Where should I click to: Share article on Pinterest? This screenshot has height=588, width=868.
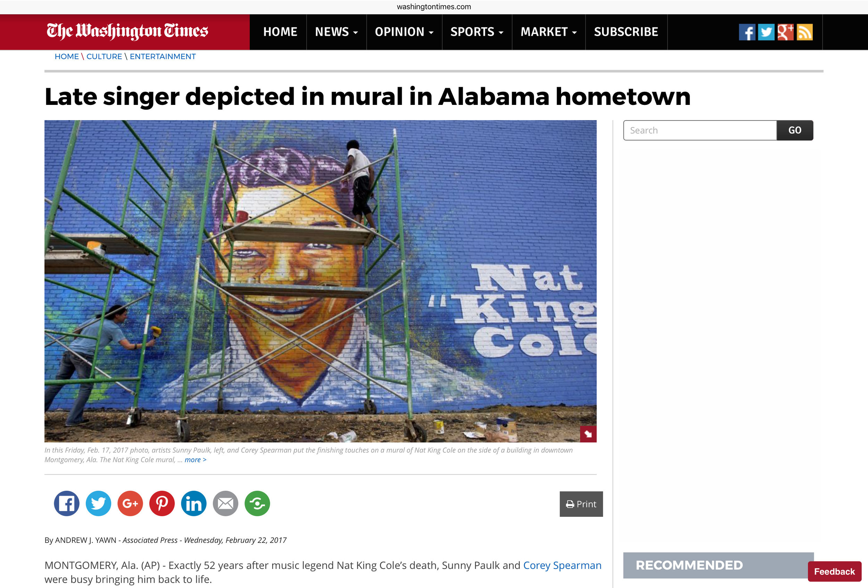pyautogui.click(x=162, y=504)
